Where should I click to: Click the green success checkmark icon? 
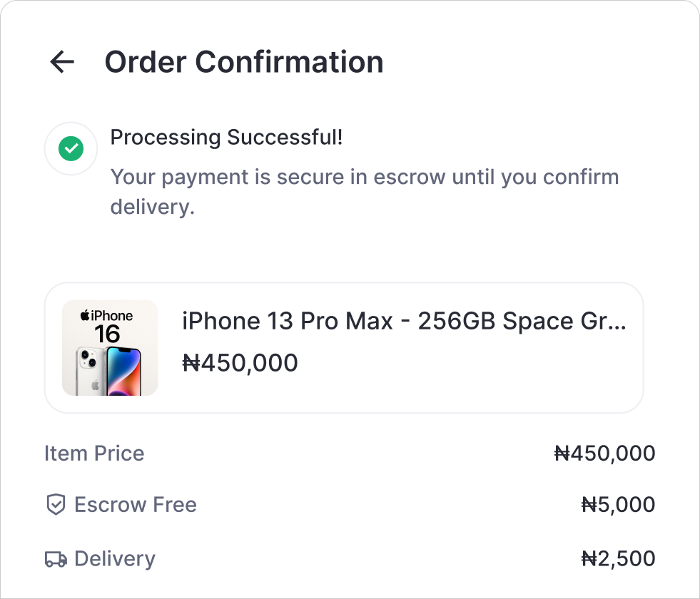pyautogui.click(x=71, y=148)
